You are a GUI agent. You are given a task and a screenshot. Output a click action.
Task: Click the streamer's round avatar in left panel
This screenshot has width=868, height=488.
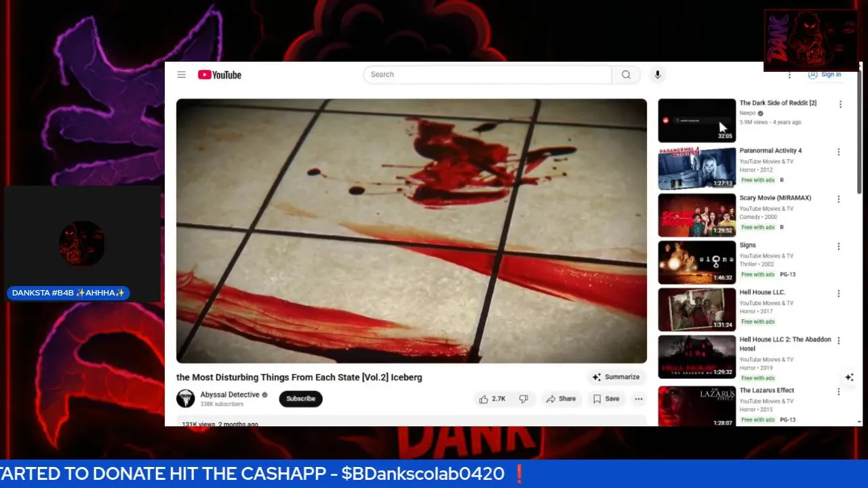[x=82, y=243]
